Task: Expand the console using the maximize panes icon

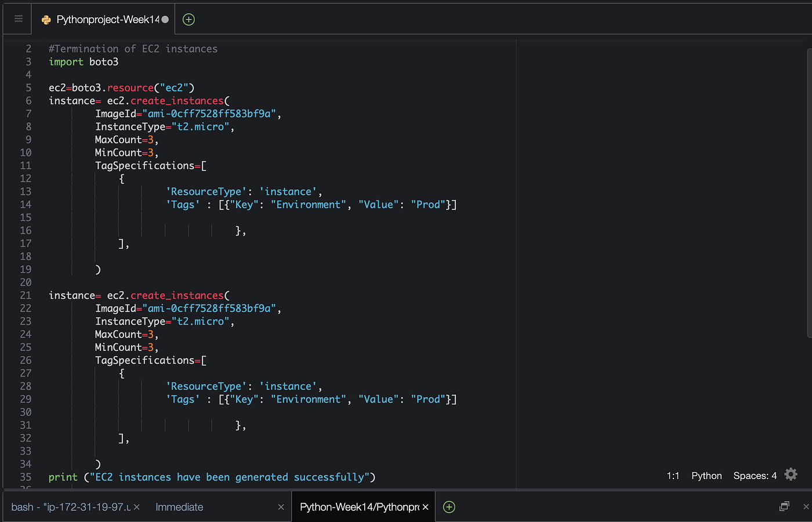Action: pos(785,506)
